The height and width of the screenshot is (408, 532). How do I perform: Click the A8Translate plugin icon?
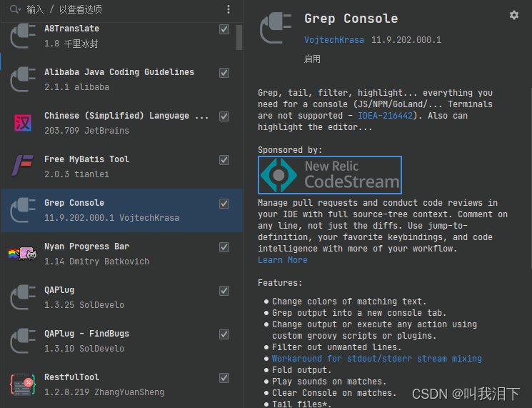[x=23, y=36]
